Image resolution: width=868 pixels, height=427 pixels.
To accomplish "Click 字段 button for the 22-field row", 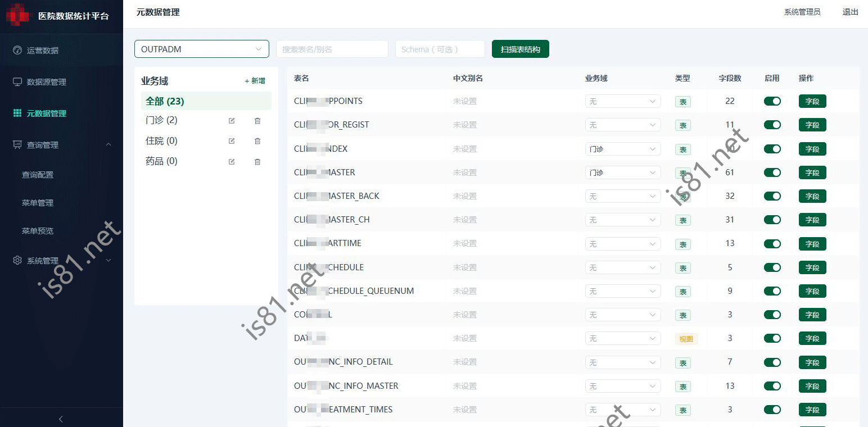I will [x=812, y=101].
